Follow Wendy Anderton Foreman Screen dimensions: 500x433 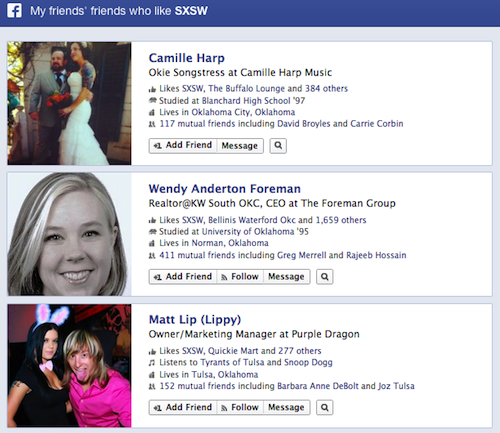(x=240, y=277)
